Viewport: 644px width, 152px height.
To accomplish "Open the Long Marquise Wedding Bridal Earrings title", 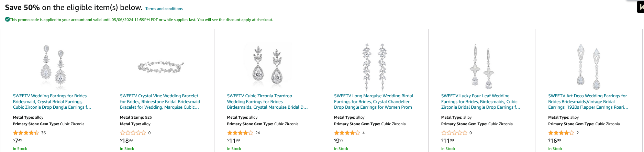I will pos(374,101).
